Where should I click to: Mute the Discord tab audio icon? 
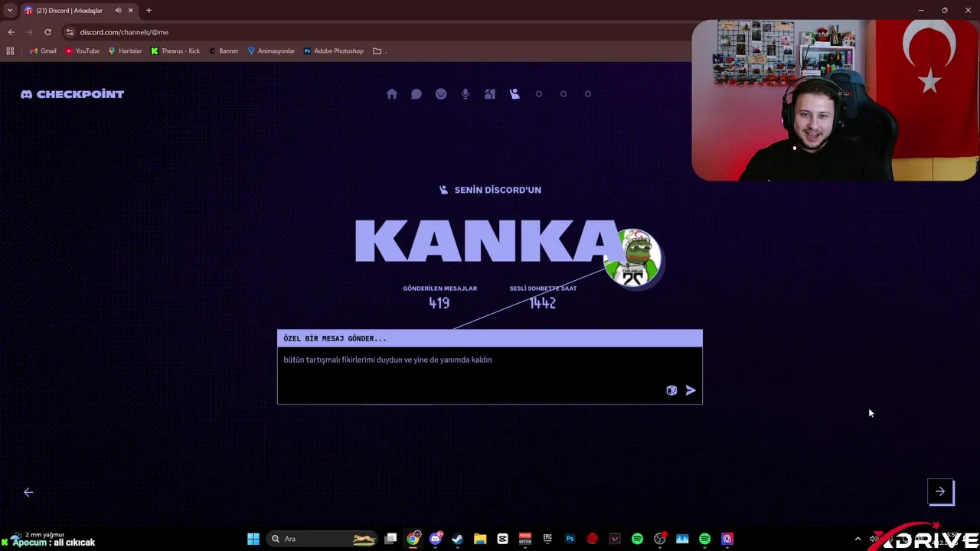pos(118,11)
